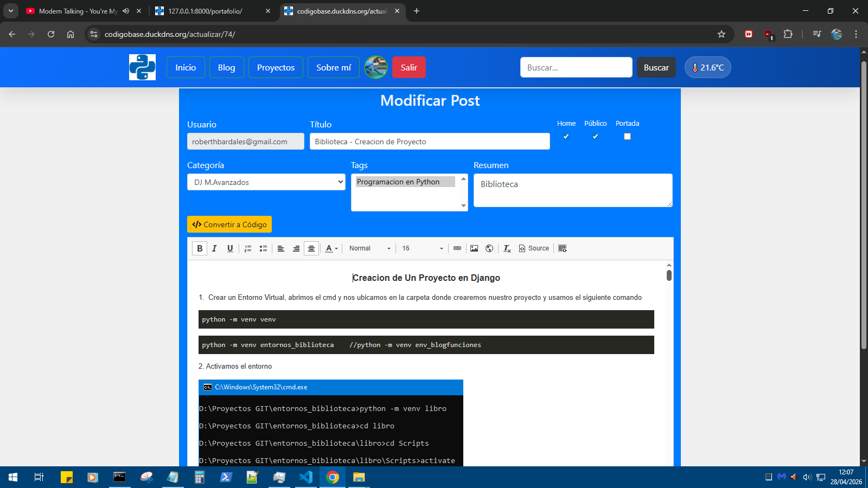Click the 21.6°C temperature badge
868x488 pixels.
708,67
